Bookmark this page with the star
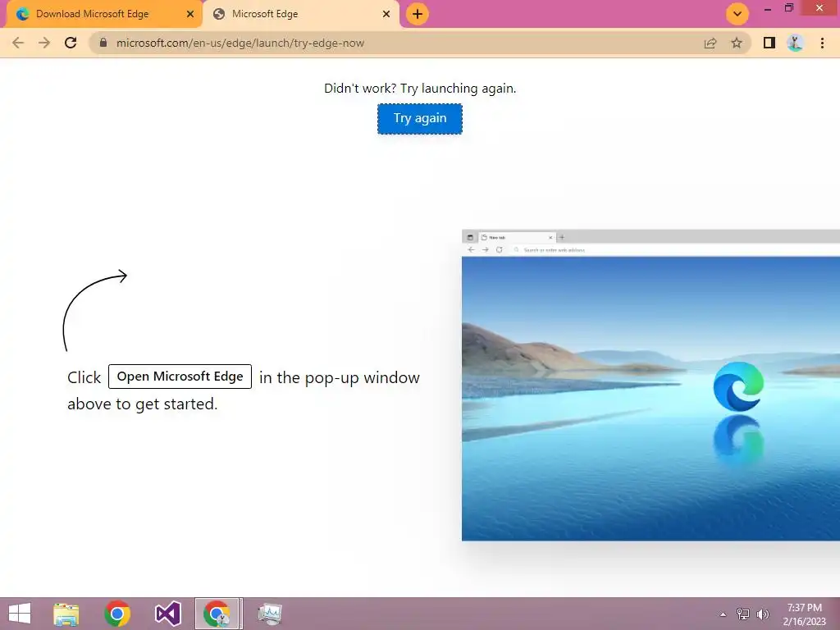The height and width of the screenshot is (630, 840). coord(737,43)
